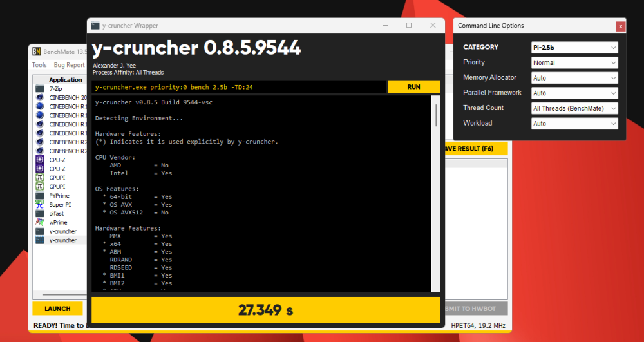
Task: Click the y-cruncher Wrapper title bar console icon
Action: point(95,26)
